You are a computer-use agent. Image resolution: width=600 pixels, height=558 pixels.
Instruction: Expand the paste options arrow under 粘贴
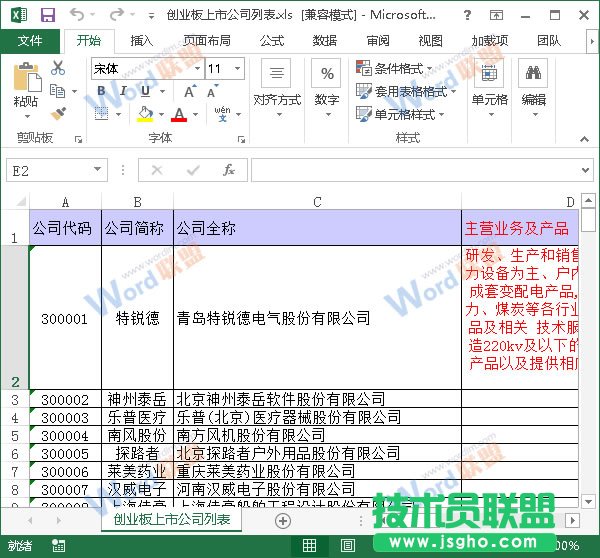tap(27, 116)
